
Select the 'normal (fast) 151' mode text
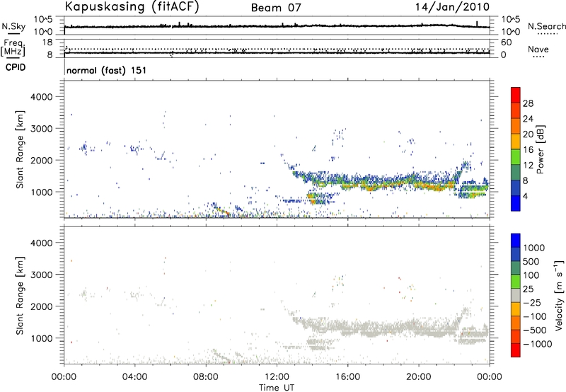tap(107, 70)
